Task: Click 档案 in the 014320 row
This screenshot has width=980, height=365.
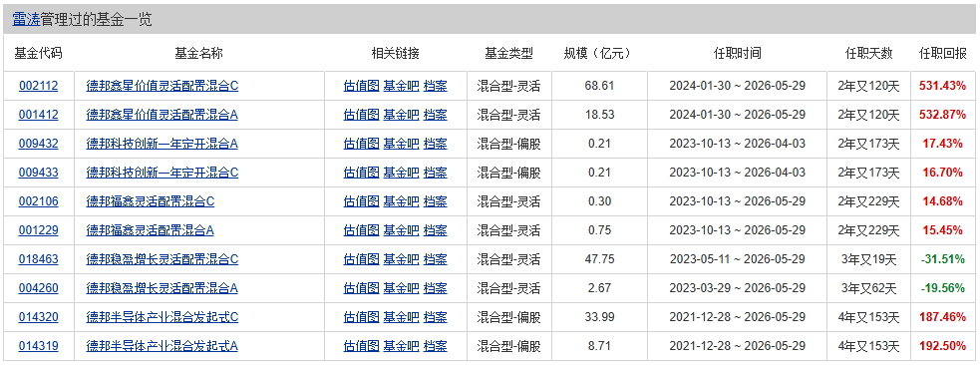Action: (435, 317)
